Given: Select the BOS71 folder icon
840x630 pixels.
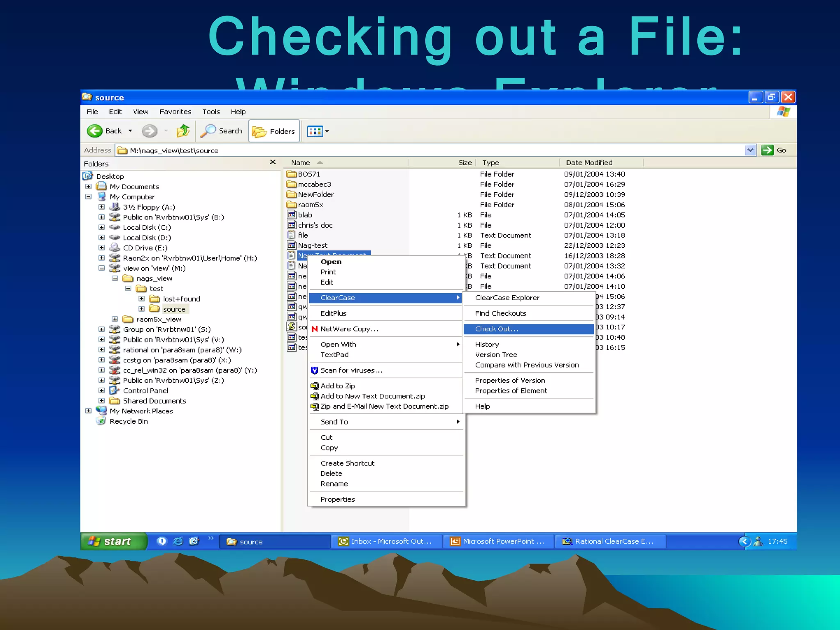Looking at the screenshot, I should click(x=291, y=174).
